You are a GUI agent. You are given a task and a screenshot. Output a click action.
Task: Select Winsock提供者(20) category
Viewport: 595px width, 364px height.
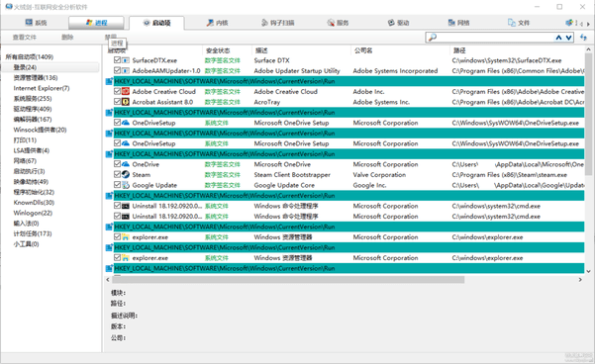[40, 130]
